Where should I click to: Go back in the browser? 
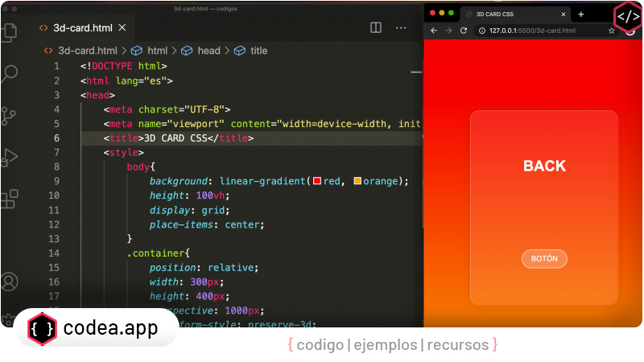point(434,31)
